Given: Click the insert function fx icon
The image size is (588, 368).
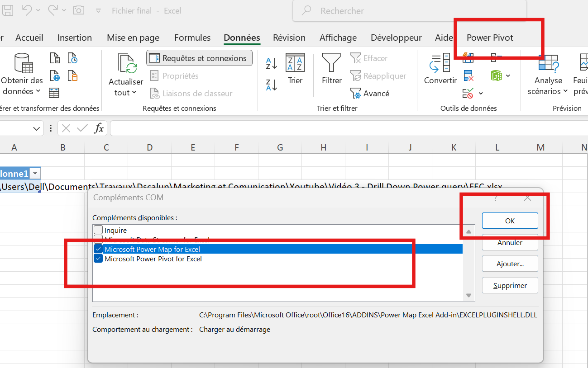Looking at the screenshot, I should [99, 128].
